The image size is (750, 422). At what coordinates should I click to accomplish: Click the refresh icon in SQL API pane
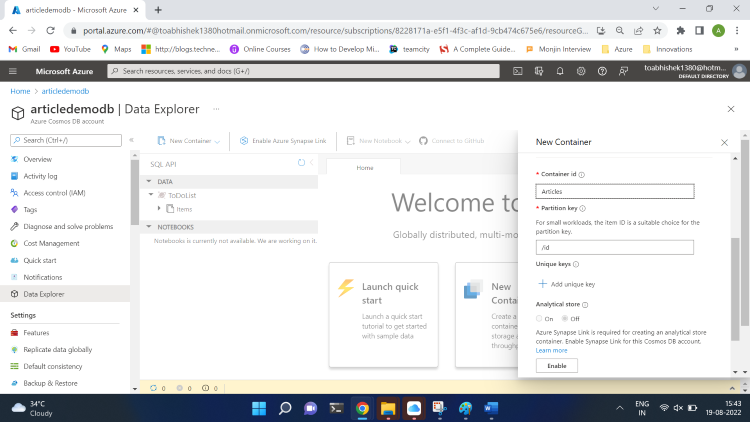pos(301,163)
